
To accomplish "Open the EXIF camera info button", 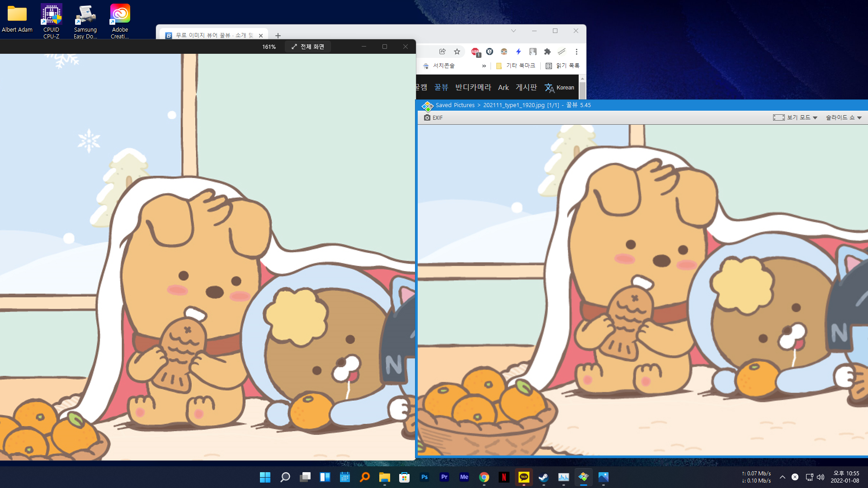I will tap(433, 117).
